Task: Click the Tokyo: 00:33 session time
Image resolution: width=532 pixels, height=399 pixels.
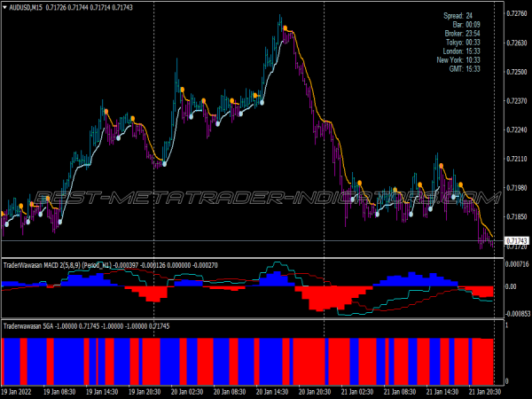Action: 463,42
